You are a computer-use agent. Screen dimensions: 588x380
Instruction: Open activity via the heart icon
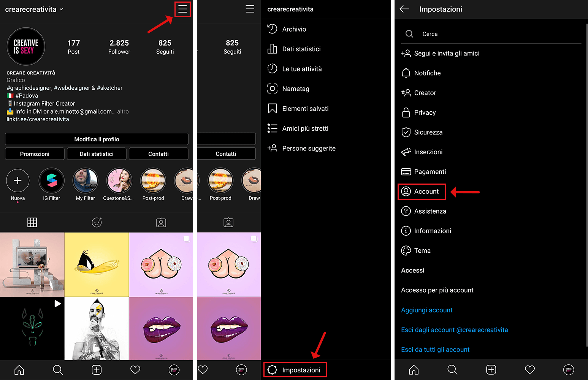[135, 370]
